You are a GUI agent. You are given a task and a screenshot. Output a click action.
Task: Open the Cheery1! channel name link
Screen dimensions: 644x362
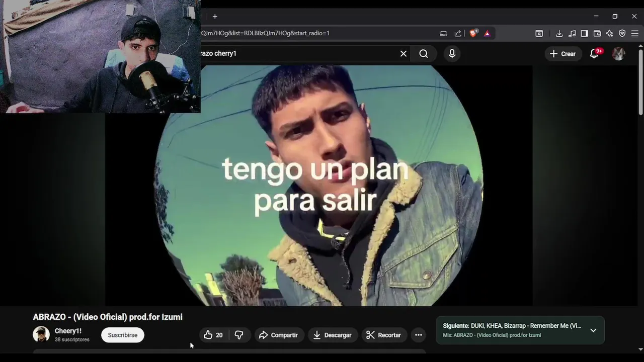[x=68, y=331]
